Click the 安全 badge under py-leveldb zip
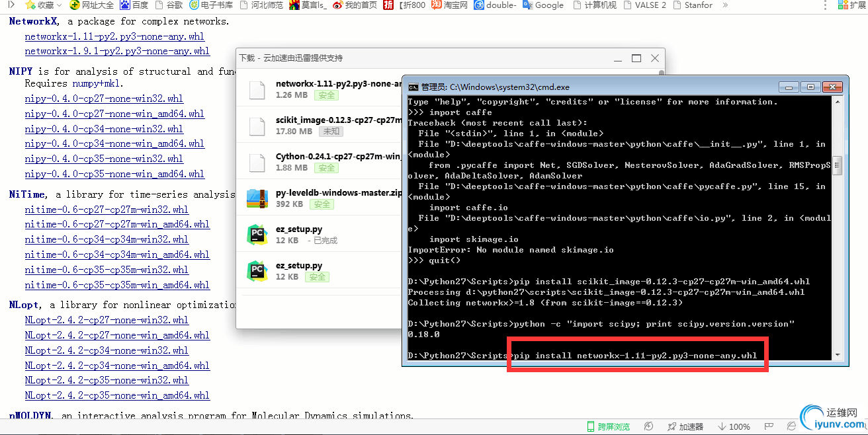The height and width of the screenshot is (435, 868). (x=322, y=204)
